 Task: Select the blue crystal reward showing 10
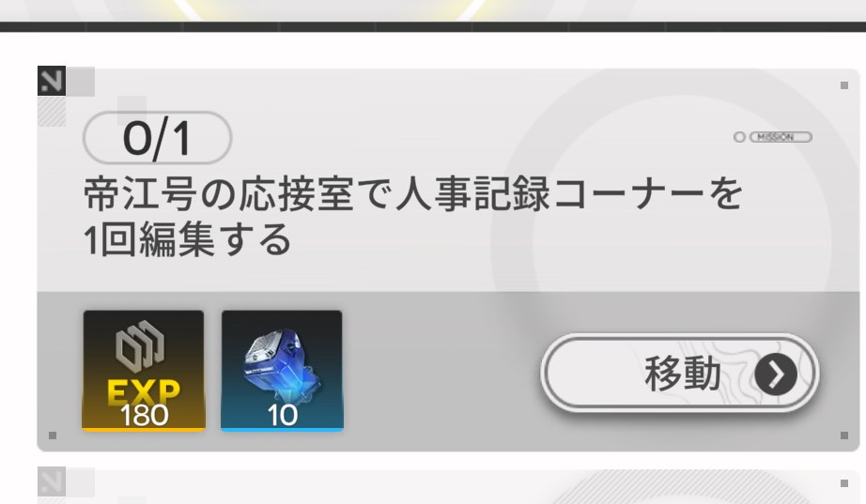click(282, 371)
